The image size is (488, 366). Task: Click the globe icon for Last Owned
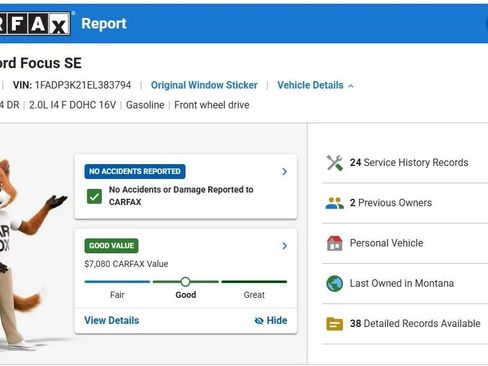click(x=334, y=284)
